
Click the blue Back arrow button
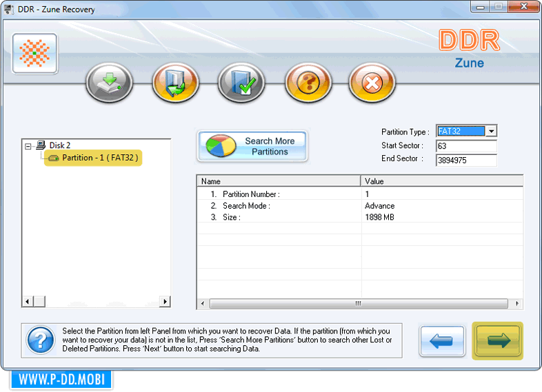[x=442, y=341]
